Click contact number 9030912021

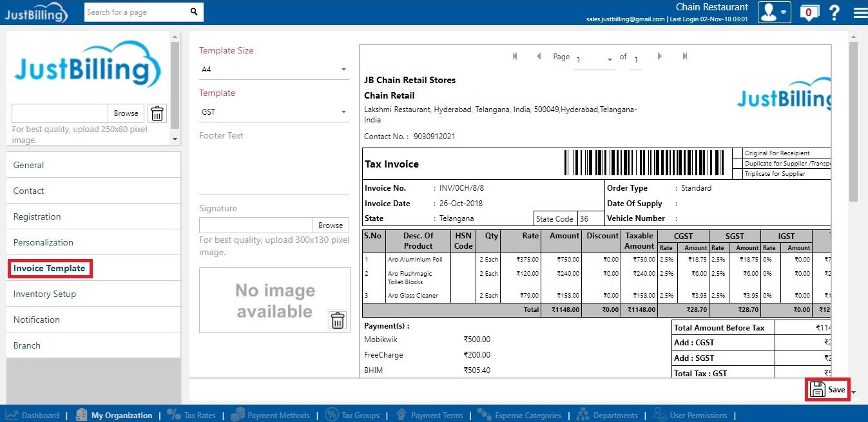[x=434, y=137]
